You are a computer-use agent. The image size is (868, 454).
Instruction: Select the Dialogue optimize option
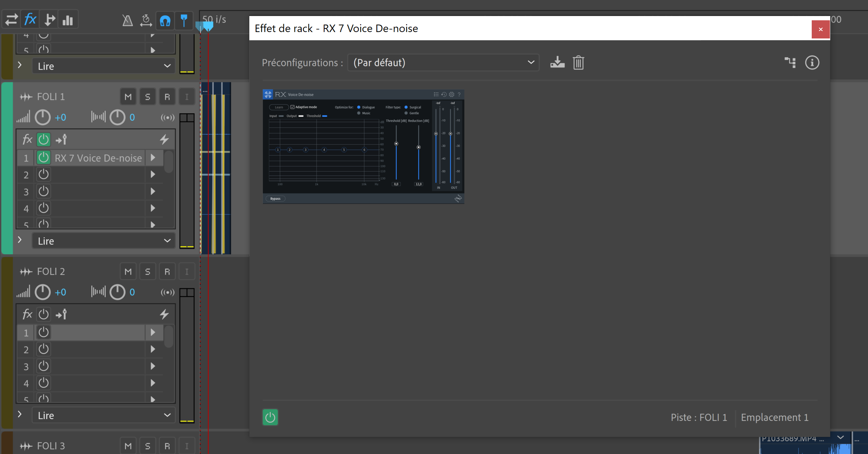[x=359, y=107]
